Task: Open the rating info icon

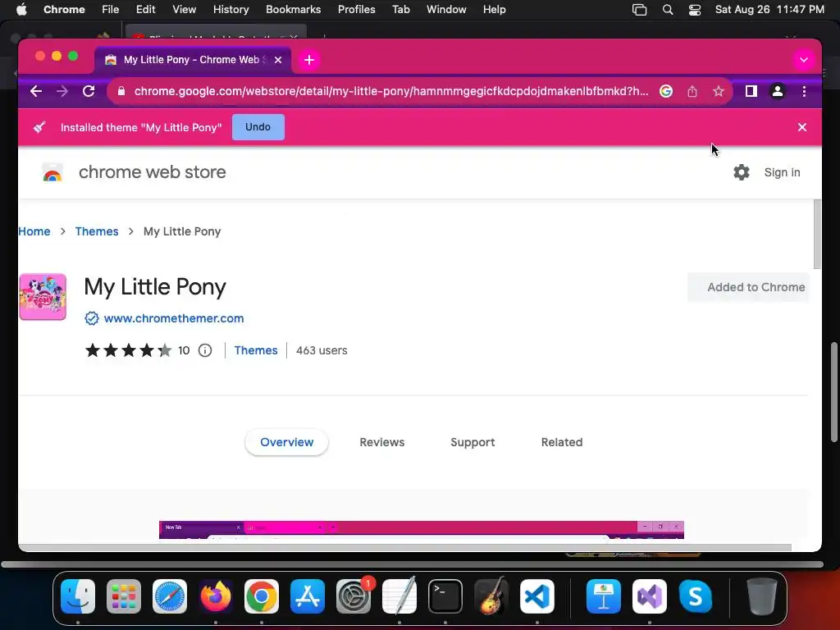Action: pyautogui.click(x=205, y=350)
